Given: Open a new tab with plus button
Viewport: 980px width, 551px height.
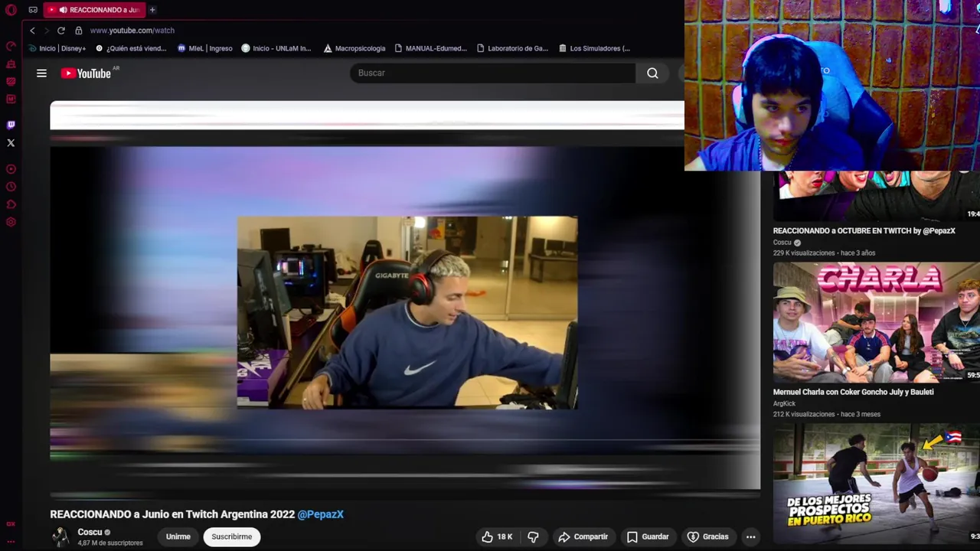Looking at the screenshot, I should (152, 10).
